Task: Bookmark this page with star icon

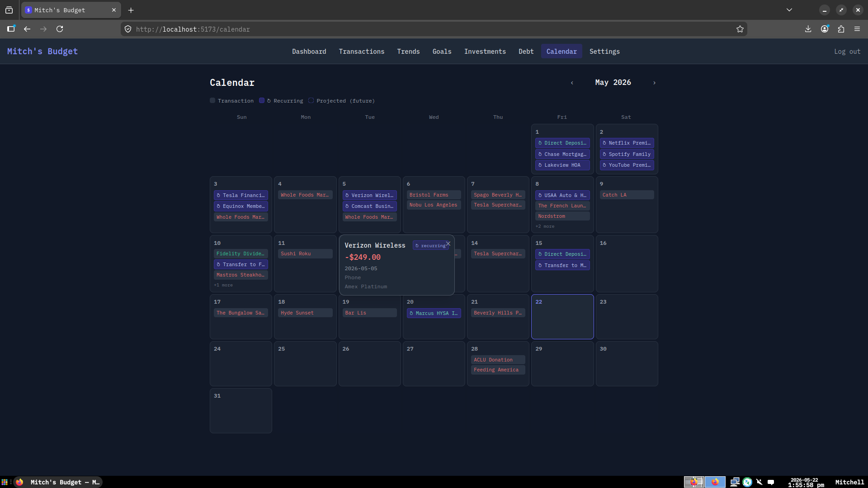Action: click(x=740, y=29)
